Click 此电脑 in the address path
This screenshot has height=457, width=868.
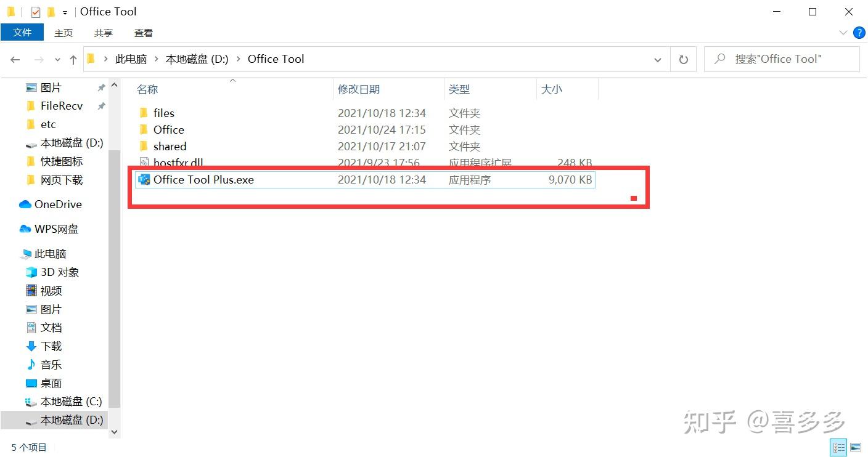pos(131,59)
